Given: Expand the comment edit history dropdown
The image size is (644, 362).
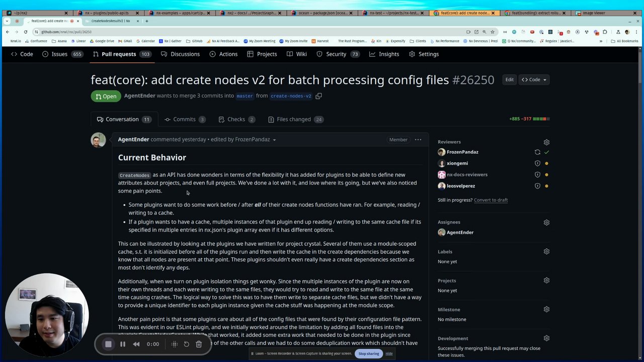Looking at the screenshot, I should (x=274, y=140).
